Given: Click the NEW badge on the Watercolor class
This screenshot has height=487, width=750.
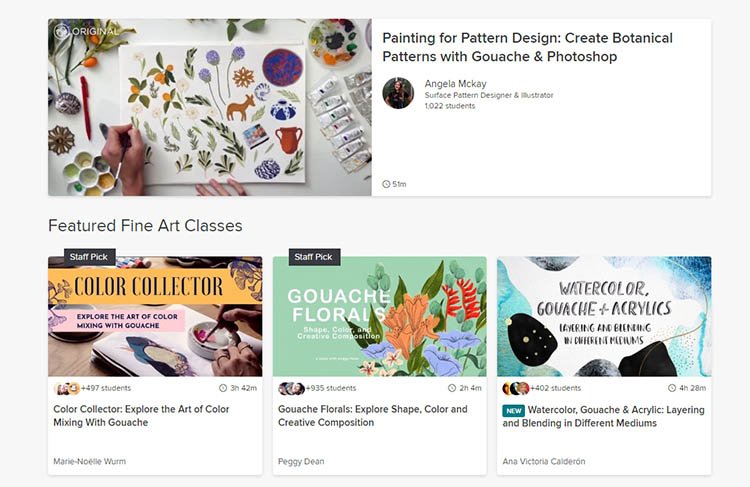Looking at the screenshot, I should tap(514, 410).
